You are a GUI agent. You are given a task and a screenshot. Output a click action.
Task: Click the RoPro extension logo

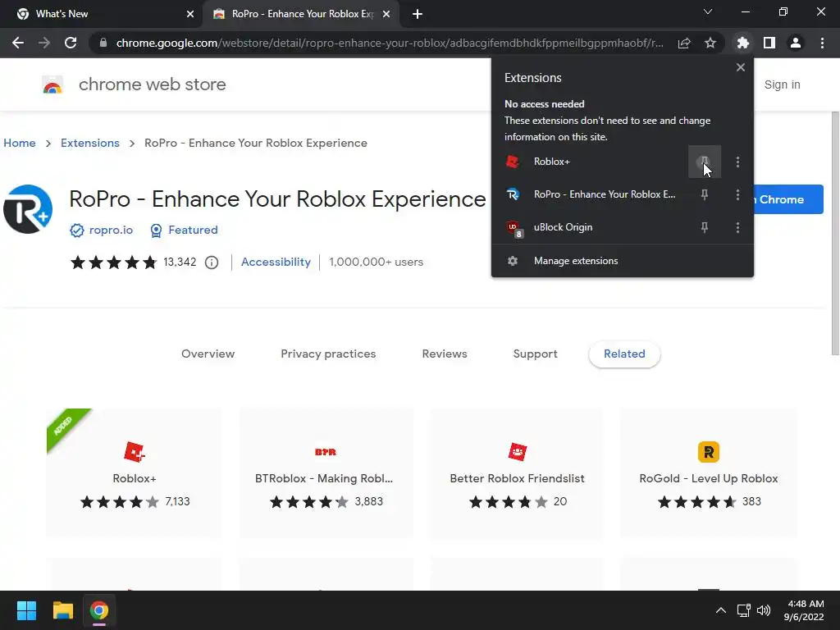click(x=28, y=209)
